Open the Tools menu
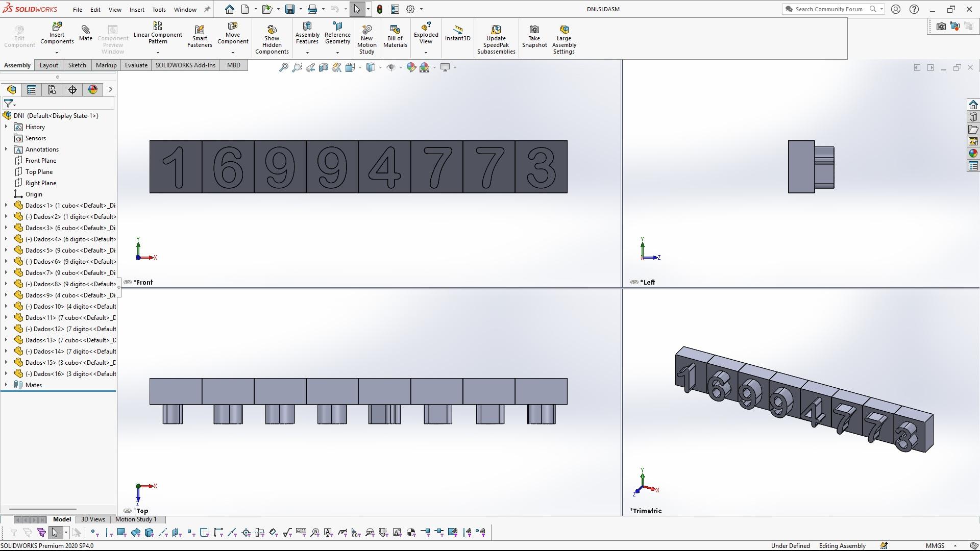Image resolution: width=980 pixels, height=551 pixels. [159, 10]
